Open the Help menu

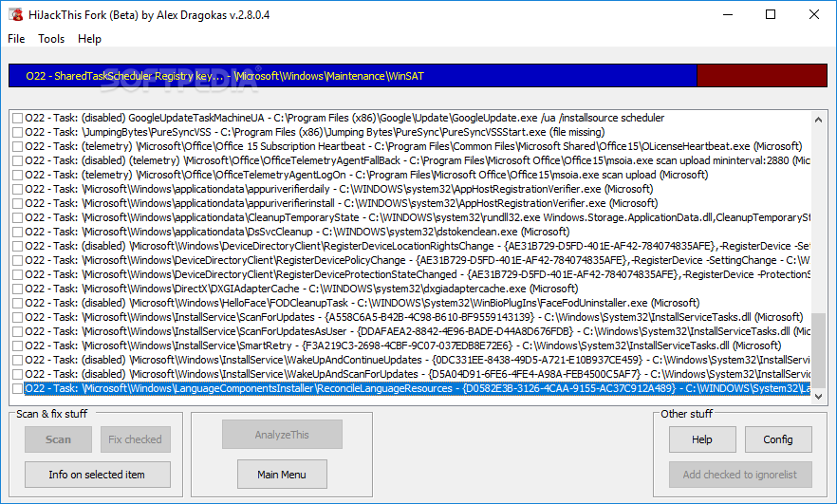pyautogui.click(x=89, y=39)
